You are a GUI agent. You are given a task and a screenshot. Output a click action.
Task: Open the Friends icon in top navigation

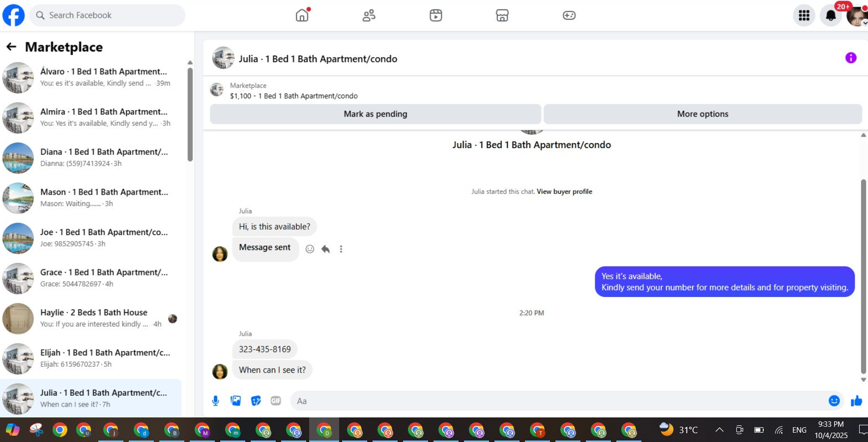[369, 15]
